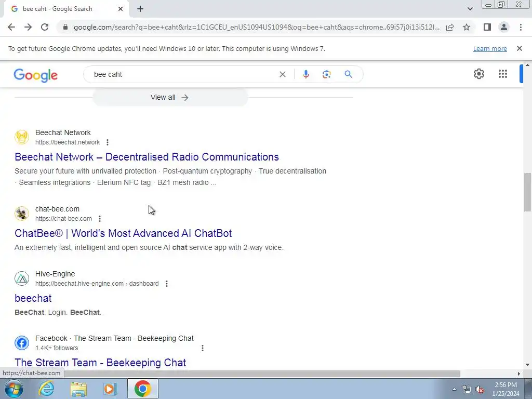The height and width of the screenshot is (399, 532).
Task: Search by image with Google Lens
Action: point(326,74)
